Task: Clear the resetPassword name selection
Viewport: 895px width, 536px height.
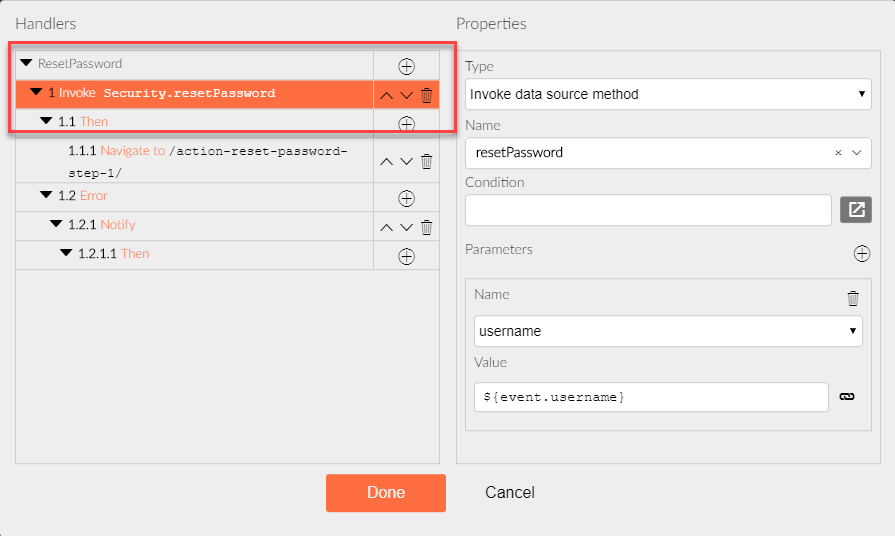Action: tap(838, 152)
